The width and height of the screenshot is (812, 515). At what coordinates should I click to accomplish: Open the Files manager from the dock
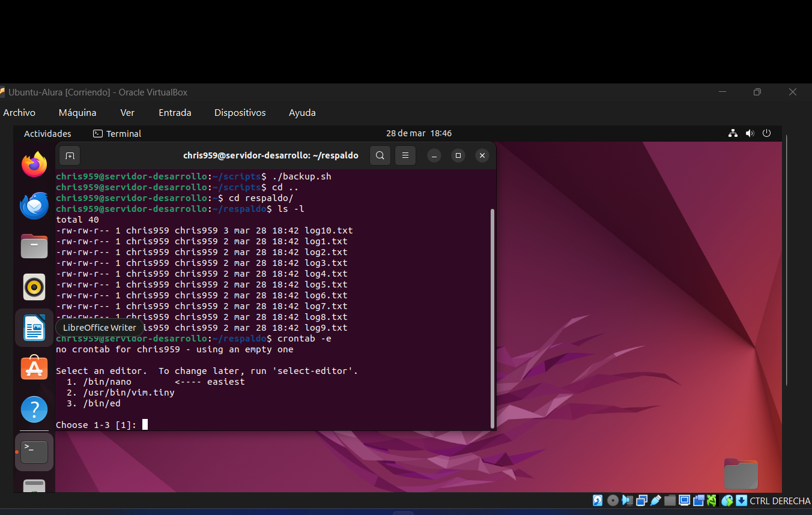[x=34, y=246]
